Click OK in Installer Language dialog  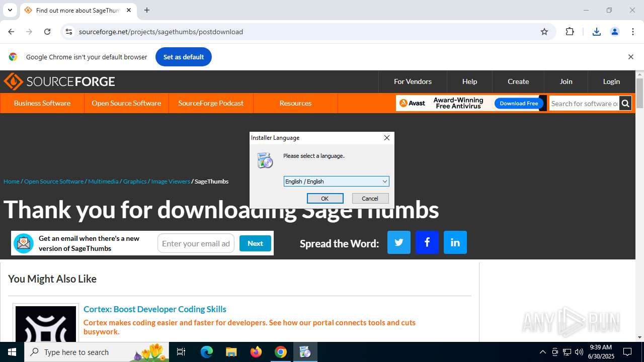[x=325, y=199]
